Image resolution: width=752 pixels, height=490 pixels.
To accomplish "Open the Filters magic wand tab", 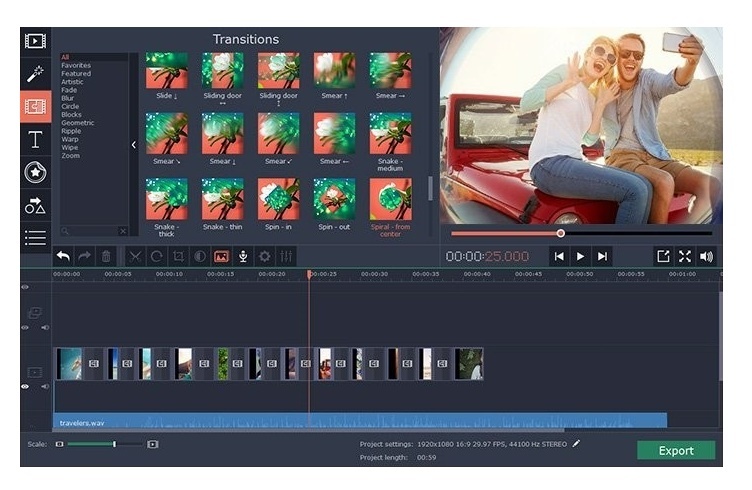I will [35, 73].
